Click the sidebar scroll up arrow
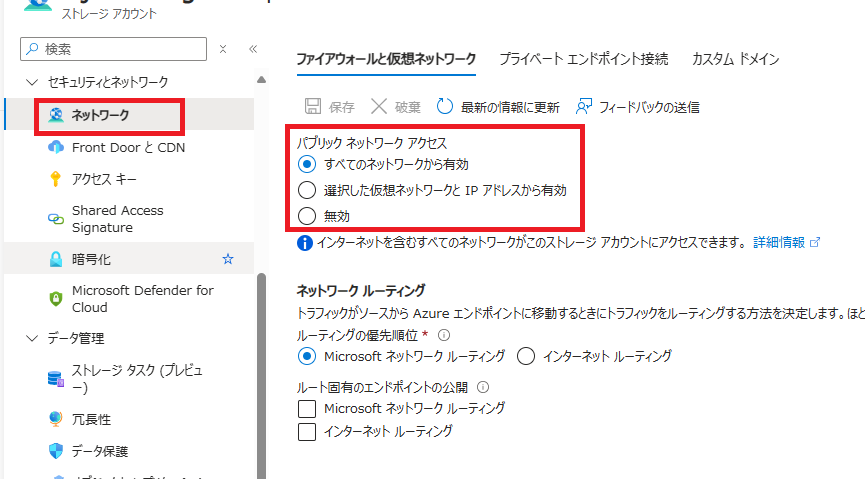The height and width of the screenshot is (479, 865). (261, 79)
